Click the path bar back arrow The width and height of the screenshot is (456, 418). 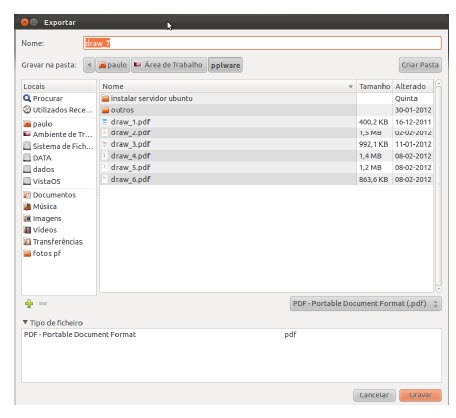click(x=89, y=65)
